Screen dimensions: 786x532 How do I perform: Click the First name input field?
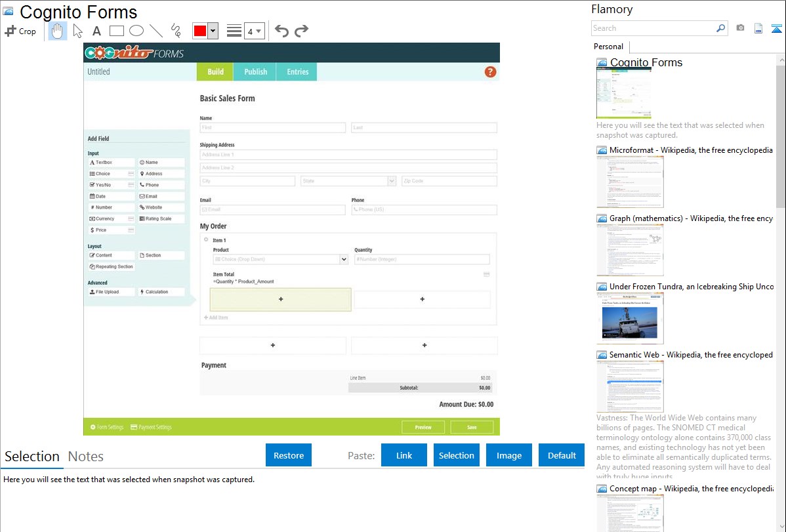(273, 128)
